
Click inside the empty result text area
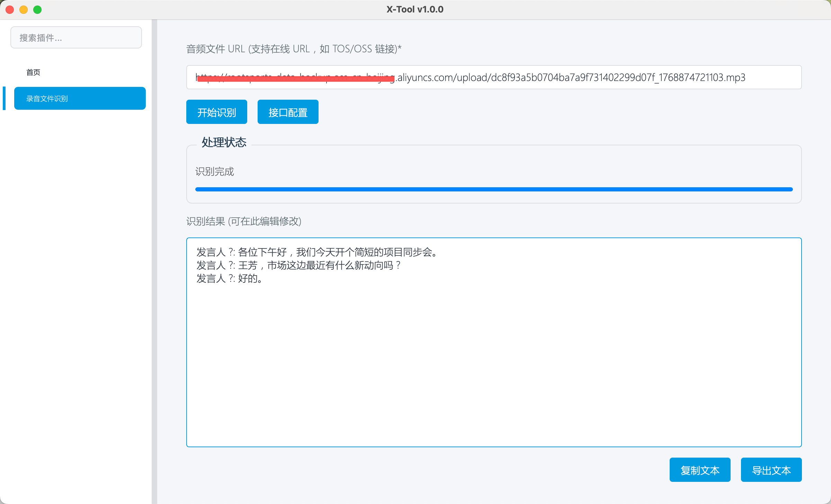[494, 363]
